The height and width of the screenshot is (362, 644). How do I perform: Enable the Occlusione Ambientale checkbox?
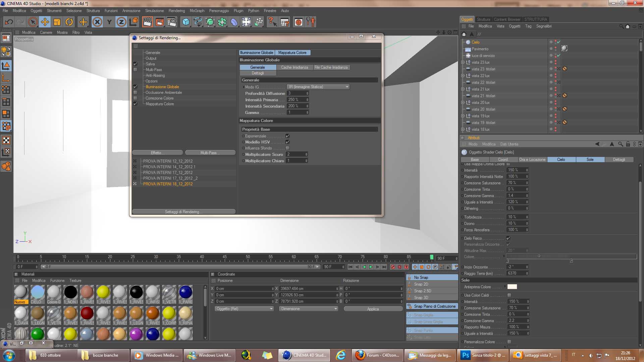click(x=136, y=93)
